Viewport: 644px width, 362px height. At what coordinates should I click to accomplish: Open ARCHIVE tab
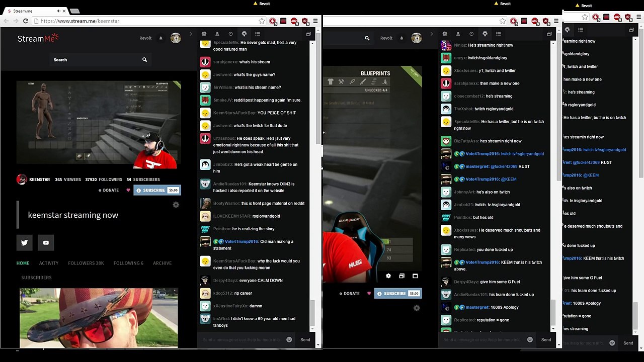click(x=163, y=263)
